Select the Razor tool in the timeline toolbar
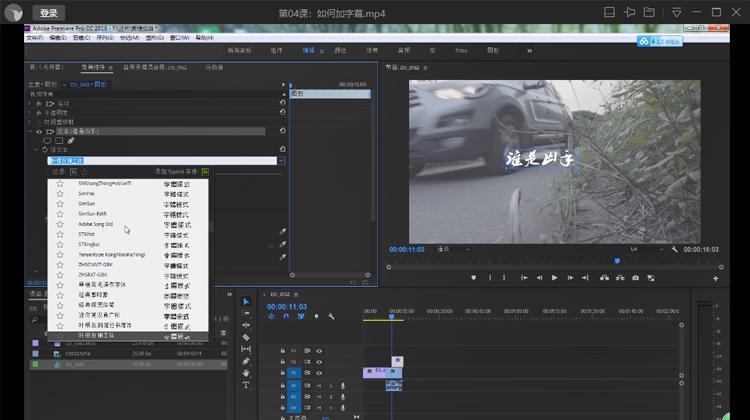Screen dimensions: 750x420 click(246, 337)
